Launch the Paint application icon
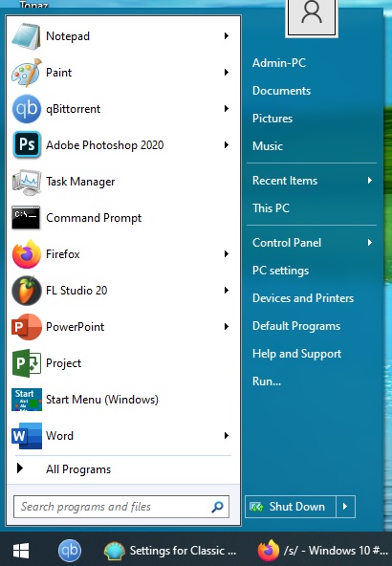392x566 pixels. pyautogui.click(x=27, y=73)
